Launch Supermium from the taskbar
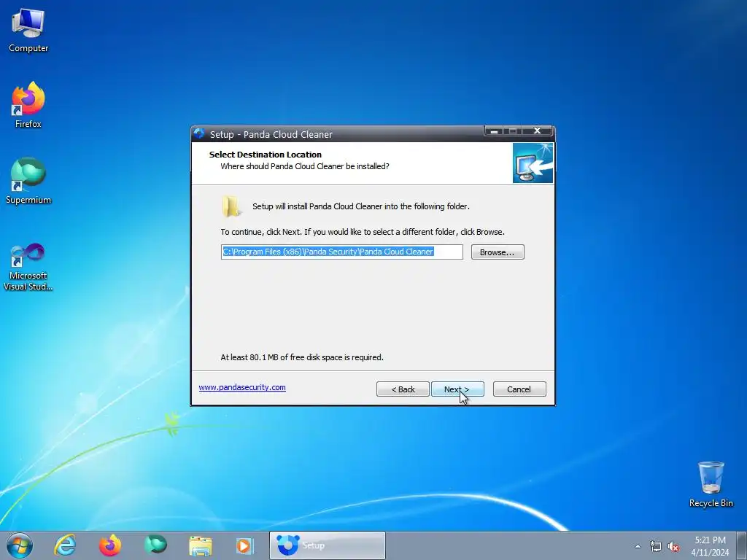The width and height of the screenshot is (747, 560). tap(155, 545)
